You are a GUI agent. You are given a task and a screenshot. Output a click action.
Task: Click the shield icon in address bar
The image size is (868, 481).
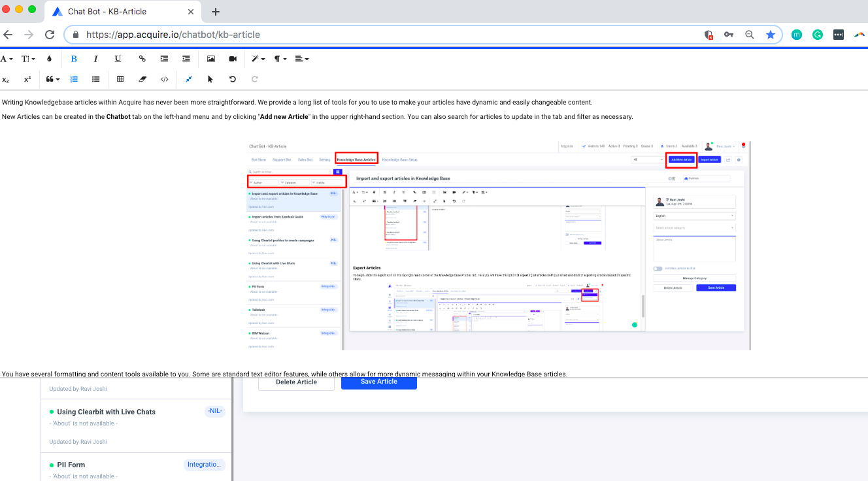[x=709, y=35]
